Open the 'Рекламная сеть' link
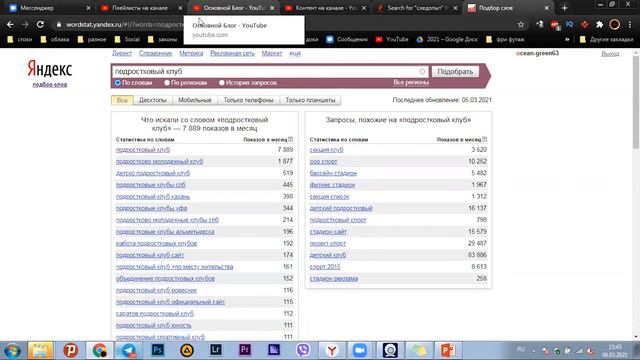 coord(232,53)
